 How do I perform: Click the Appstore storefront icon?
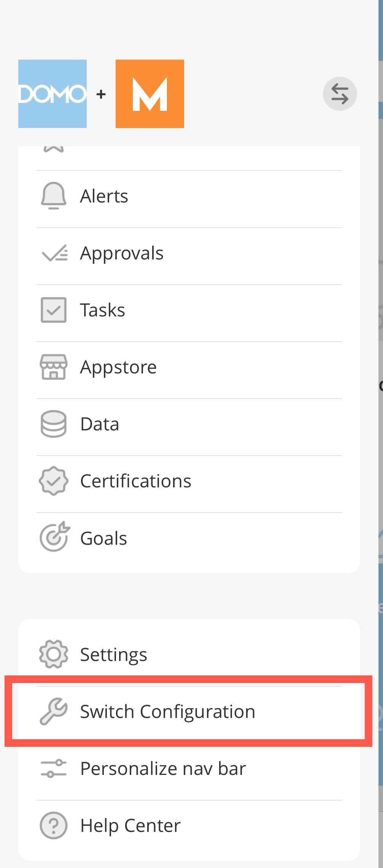pos(54,367)
